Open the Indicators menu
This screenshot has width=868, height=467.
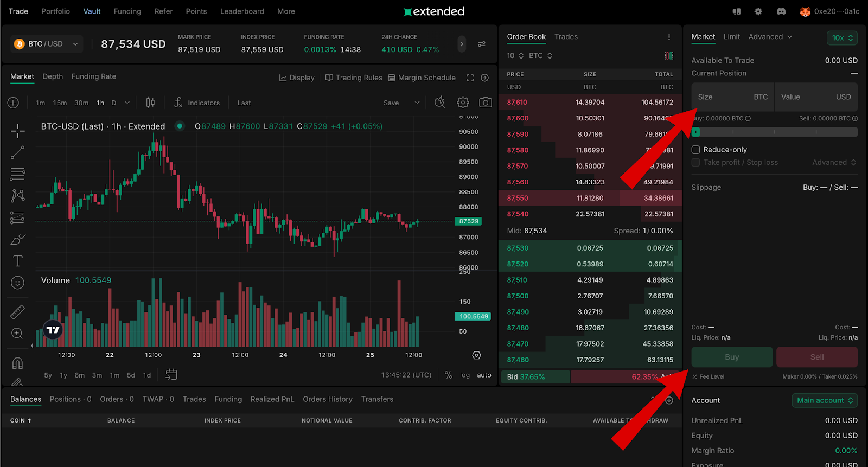(x=197, y=103)
